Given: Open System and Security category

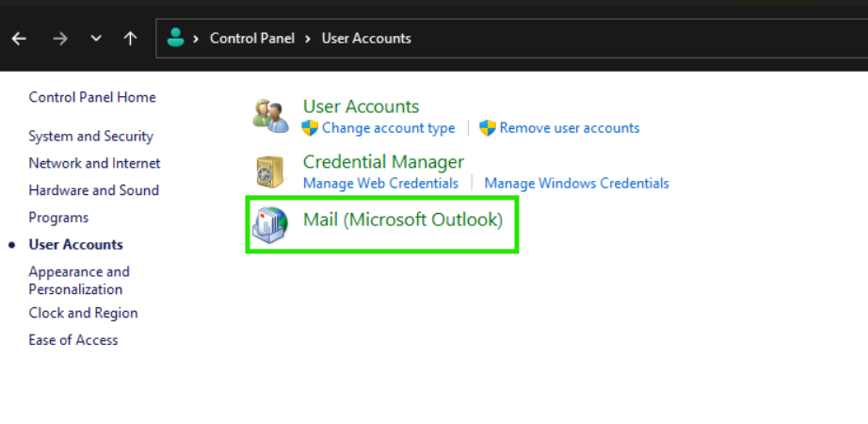Looking at the screenshot, I should tap(90, 137).
